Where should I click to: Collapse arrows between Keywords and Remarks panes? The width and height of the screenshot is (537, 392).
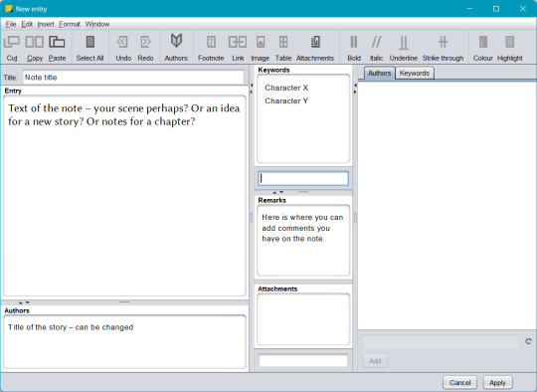pyautogui.click(x=277, y=192)
